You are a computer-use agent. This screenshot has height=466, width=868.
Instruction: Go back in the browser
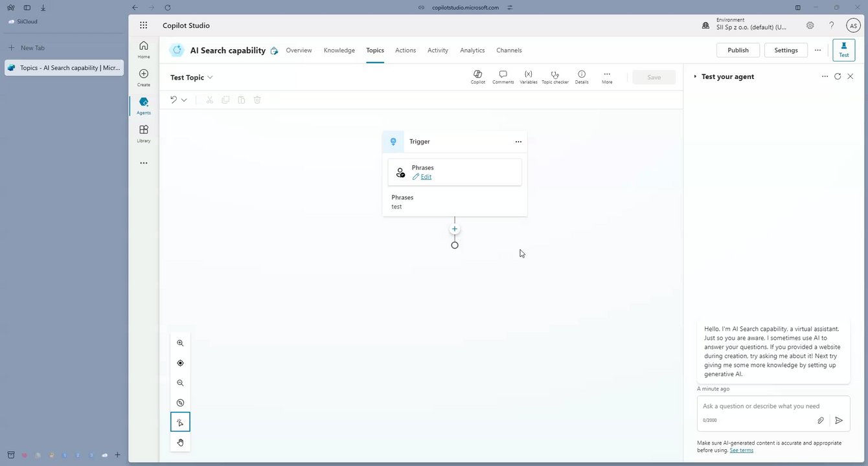tap(134, 8)
